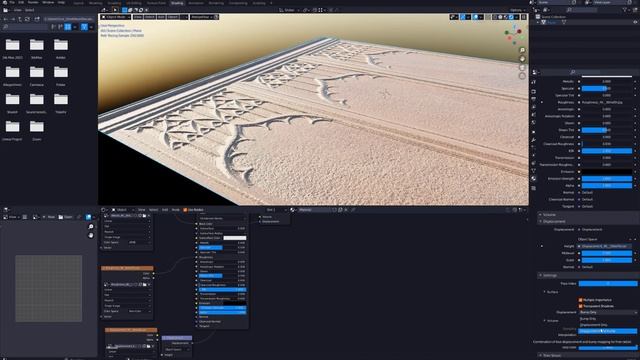Click the Height displacement texture field
The height and width of the screenshot is (360, 640).
[604, 246]
